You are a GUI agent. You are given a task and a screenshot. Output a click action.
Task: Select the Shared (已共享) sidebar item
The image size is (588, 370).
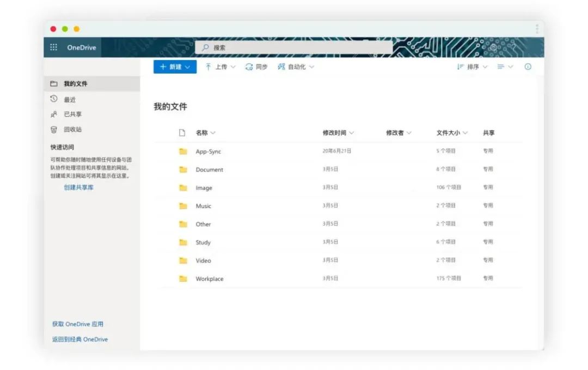pyautogui.click(x=72, y=114)
